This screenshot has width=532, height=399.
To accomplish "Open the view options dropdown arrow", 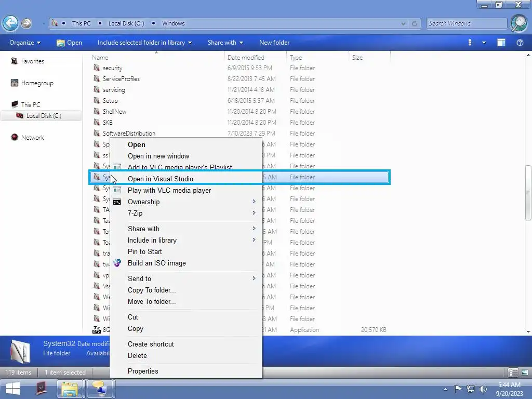I will [x=484, y=43].
